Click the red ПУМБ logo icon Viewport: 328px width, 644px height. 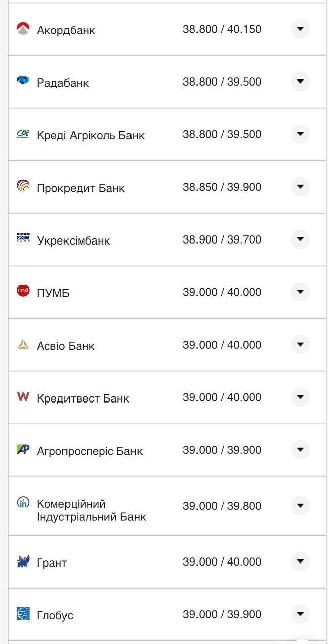(23, 291)
